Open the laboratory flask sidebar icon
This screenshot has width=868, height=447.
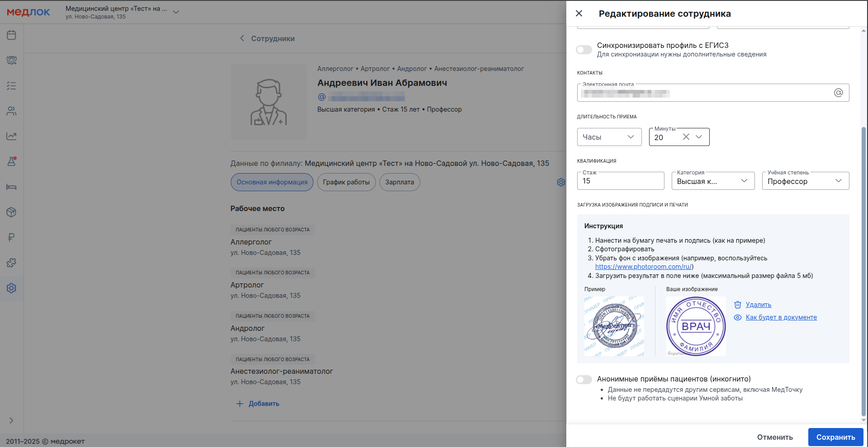click(x=11, y=161)
